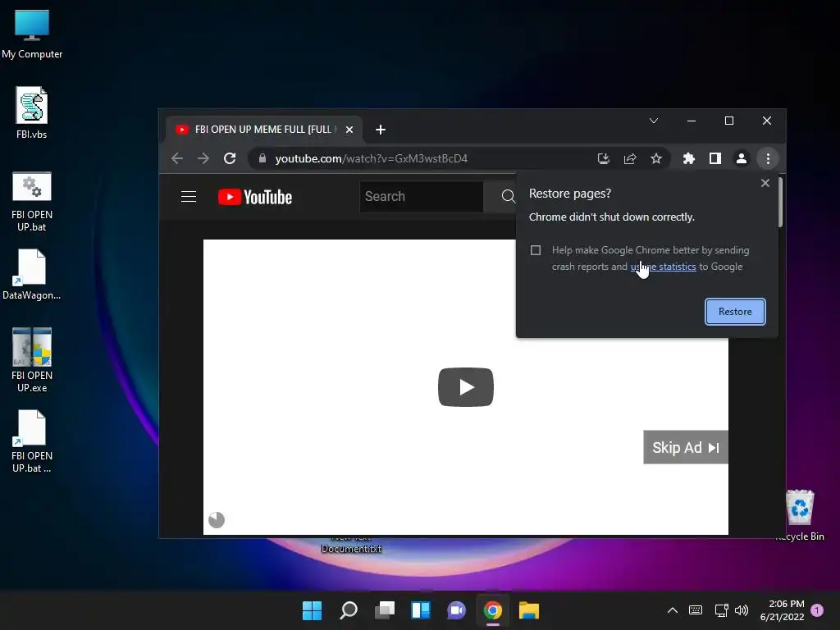This screenshot has height=630, width=840.
Task: Open the Chrome profile avatar
Action: click(x=742, y=158)
